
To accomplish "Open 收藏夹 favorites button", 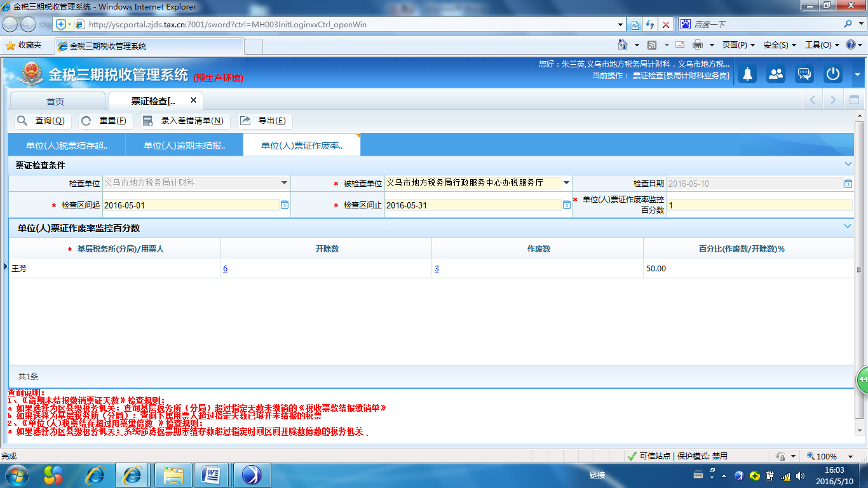I will [24, 46].
